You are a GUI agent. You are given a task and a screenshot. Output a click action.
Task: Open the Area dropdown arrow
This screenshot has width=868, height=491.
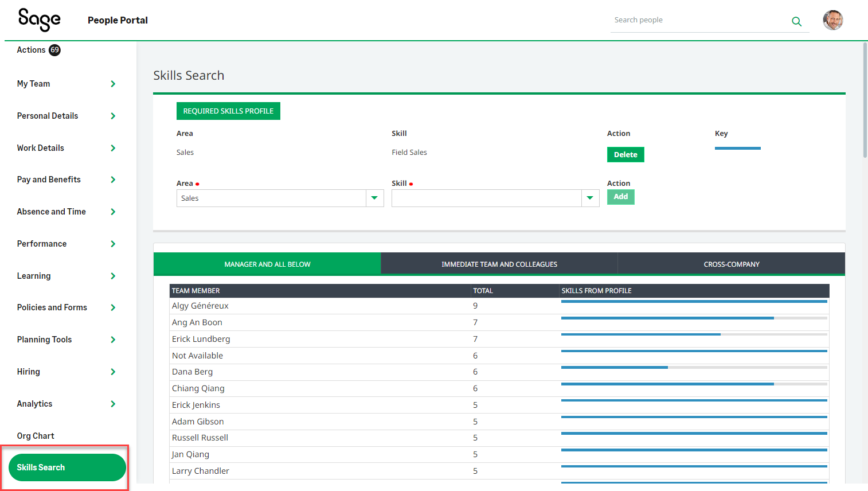click(374, 198)
